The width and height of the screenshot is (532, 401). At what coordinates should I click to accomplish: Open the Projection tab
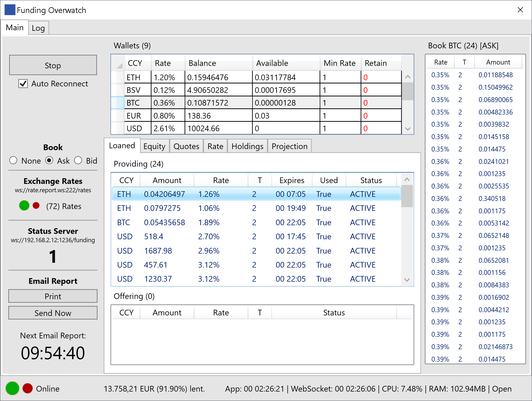click(x=289, y=146)
